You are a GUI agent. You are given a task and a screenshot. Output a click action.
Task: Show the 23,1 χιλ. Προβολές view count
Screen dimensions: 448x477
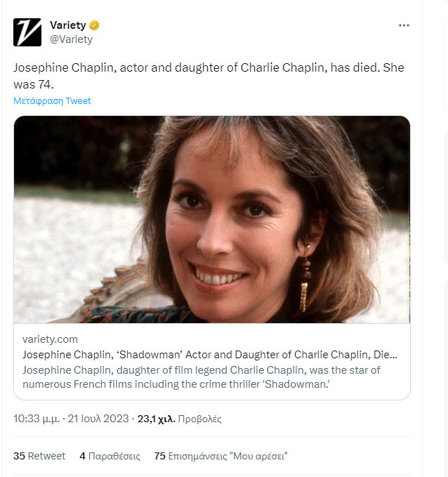(179, 419)
